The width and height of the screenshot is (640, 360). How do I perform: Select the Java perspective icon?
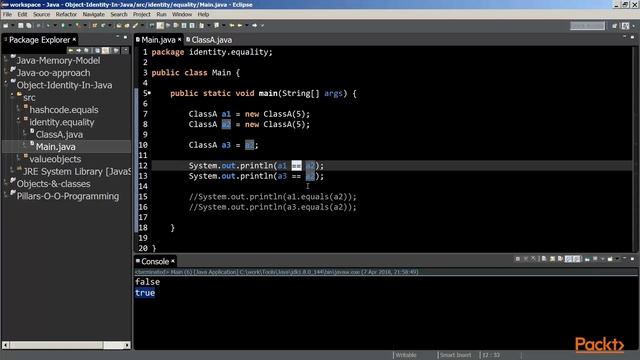625,26
